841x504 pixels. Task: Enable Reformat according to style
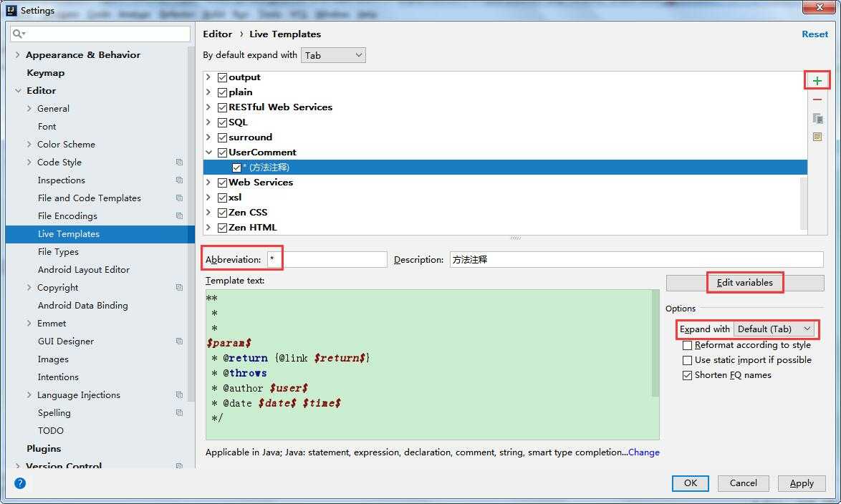click(x=687, y=345)
